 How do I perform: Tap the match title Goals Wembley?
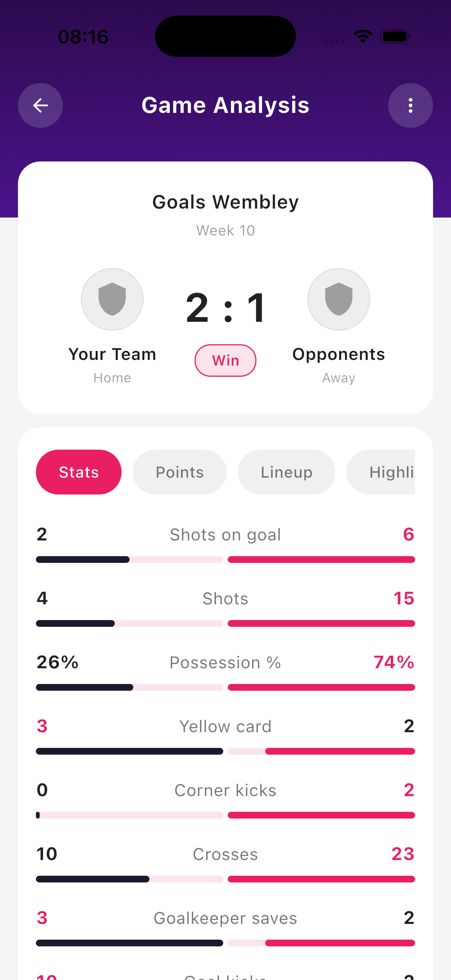click(x=225, y=201)
